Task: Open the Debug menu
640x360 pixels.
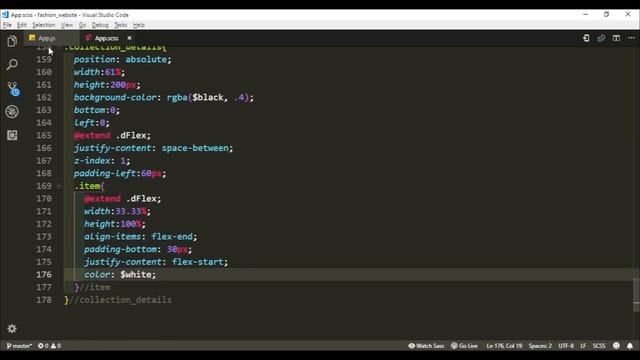Action: 100,25
